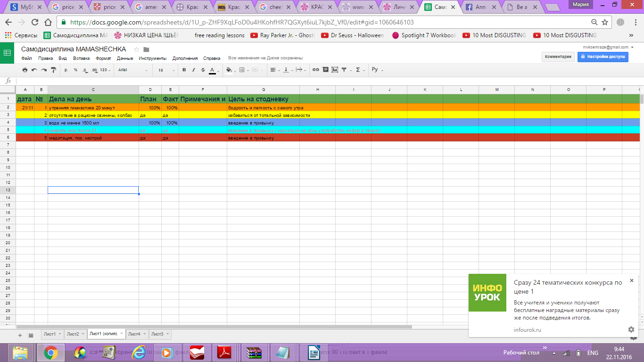Click the Print icon in toolbar
Screen dimensions: 644x362
[x=25, y=70]
